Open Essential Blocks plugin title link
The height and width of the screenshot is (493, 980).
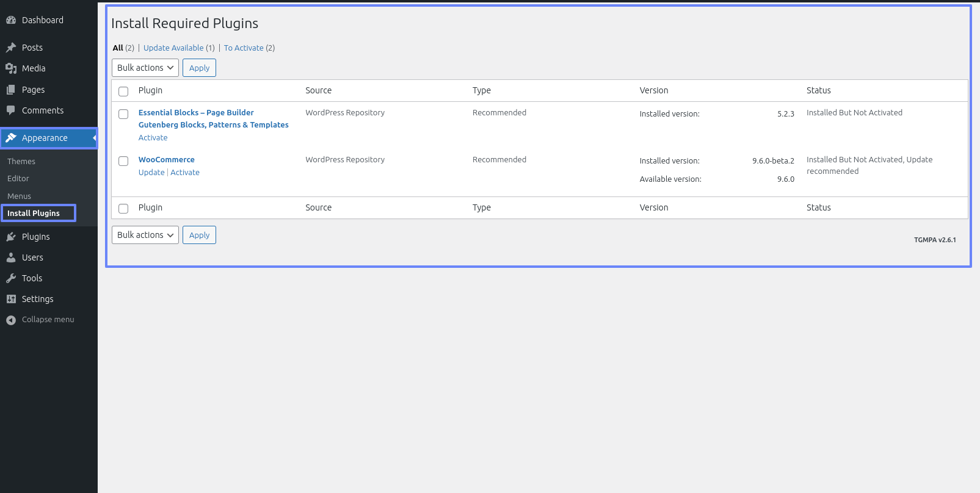(214, 118)
